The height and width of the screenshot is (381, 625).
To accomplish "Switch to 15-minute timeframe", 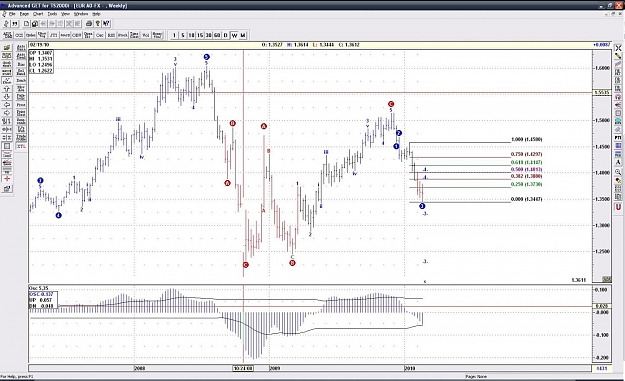I will pos(200,35).
